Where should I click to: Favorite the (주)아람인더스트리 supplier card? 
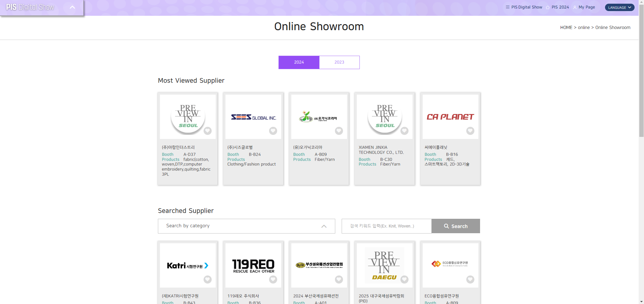[208, 131]
